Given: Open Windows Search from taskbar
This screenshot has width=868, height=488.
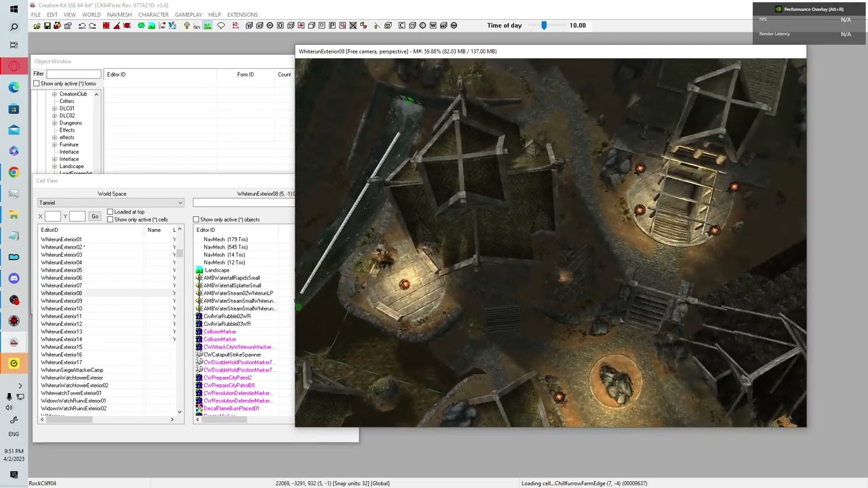Looking at the screenshot, I should pos(14,27).
